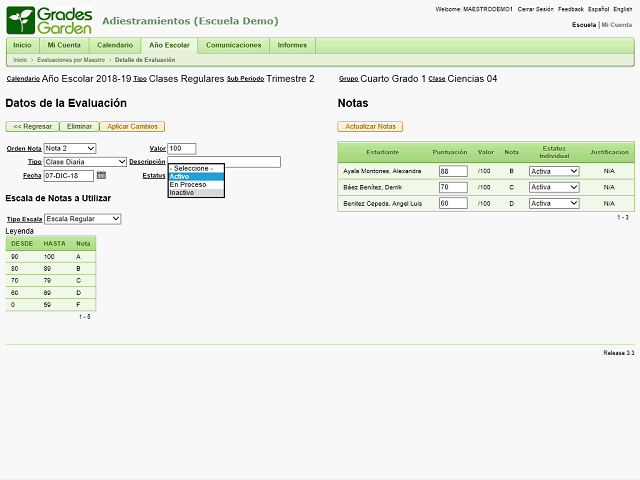The width and height of the screenshot is (640, 480).
Task: Open the Comunicaciones tab
Action: click(x=233, y=45)
